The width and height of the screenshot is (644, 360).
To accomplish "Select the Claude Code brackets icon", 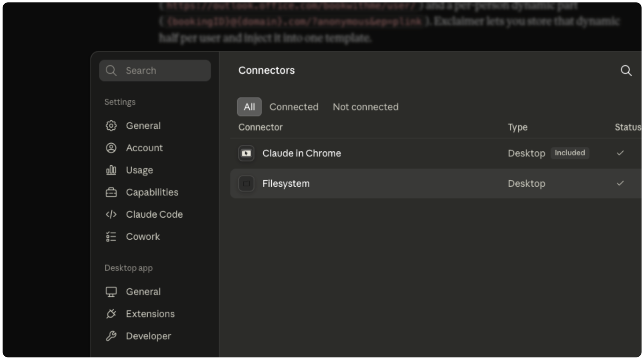I will (x=111, y=214).
